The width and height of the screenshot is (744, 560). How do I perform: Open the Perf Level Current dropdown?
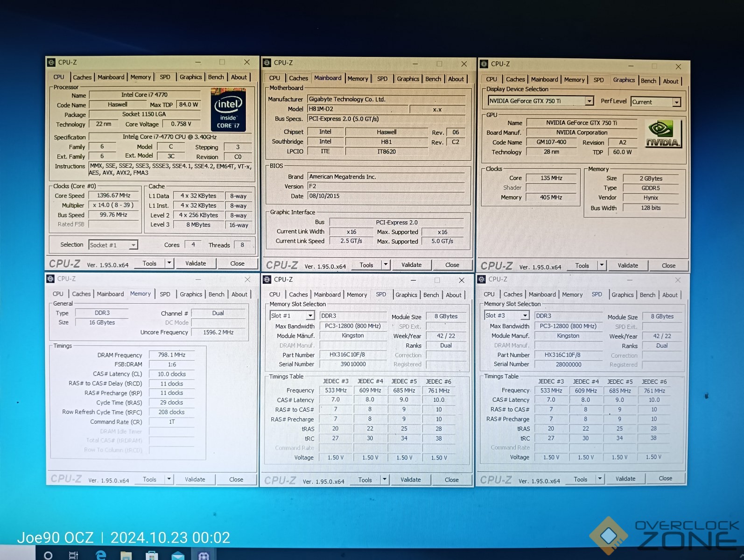(x=676, y=102)
